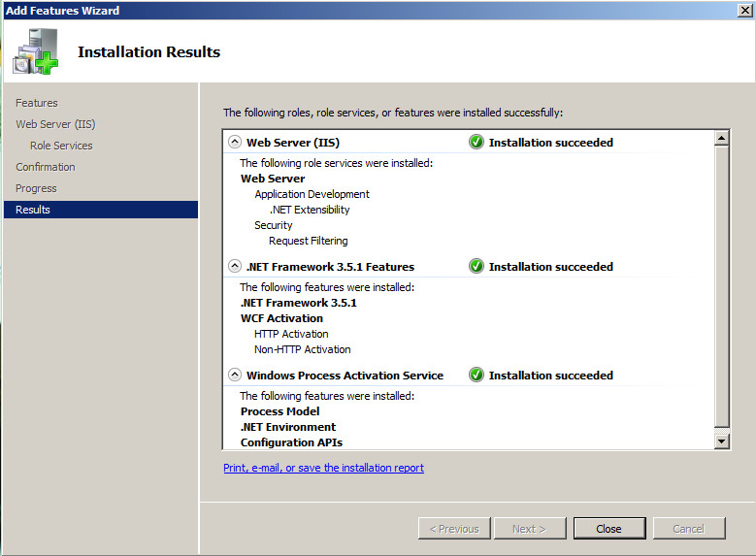Click the 'Installation Results' page title
Viewport: 756px width, 556px height.
(149, 51)
